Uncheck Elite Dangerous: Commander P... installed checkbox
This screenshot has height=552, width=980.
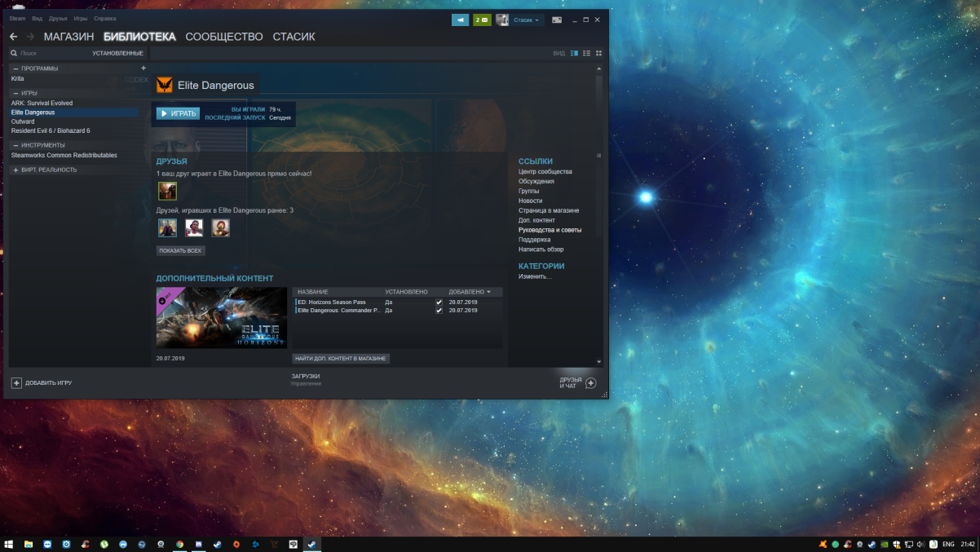(x=439, y=311)
